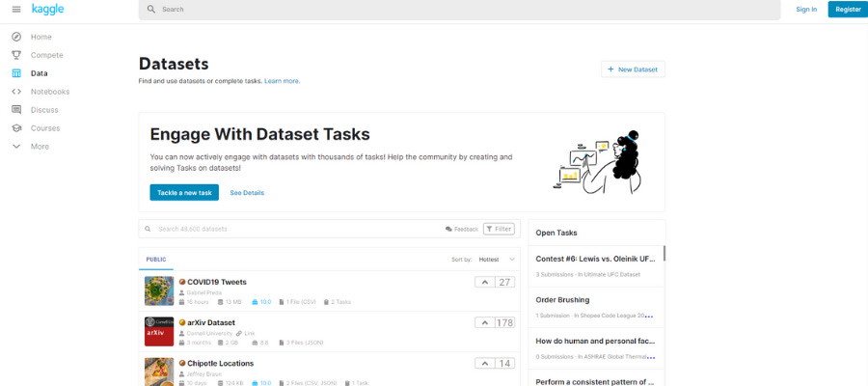Click the Learn more link
The width and height of the screenshot is (868, 386).
point(283,81)
